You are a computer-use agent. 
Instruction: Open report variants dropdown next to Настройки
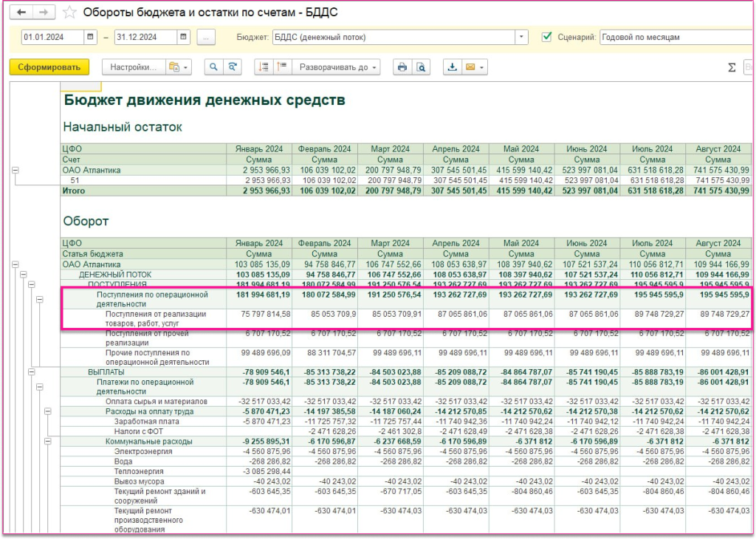[179, 67]
